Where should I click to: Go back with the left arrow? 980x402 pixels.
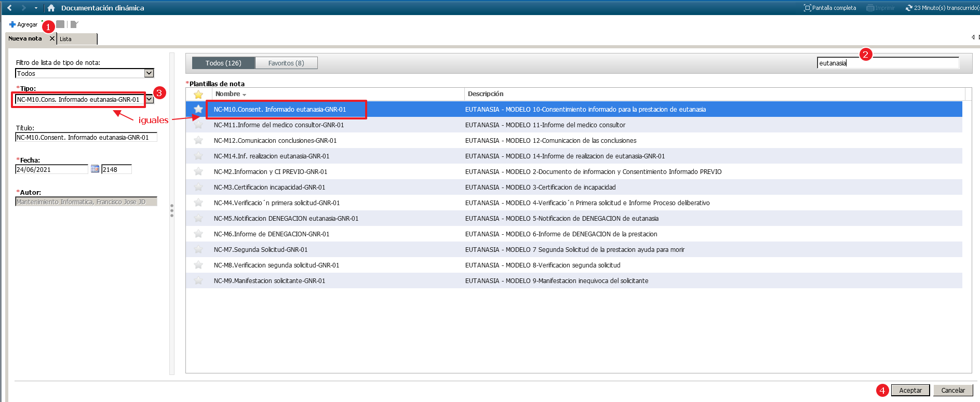tap(9, 8)
